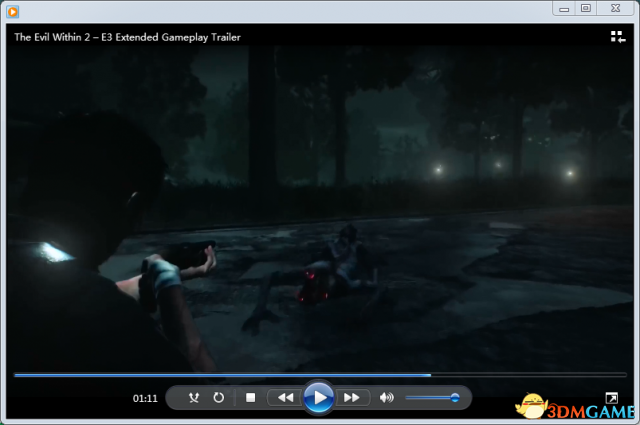This screenshot has width=640, height=425.
Task: Open full screen view icon
Action: pos(611,397)
